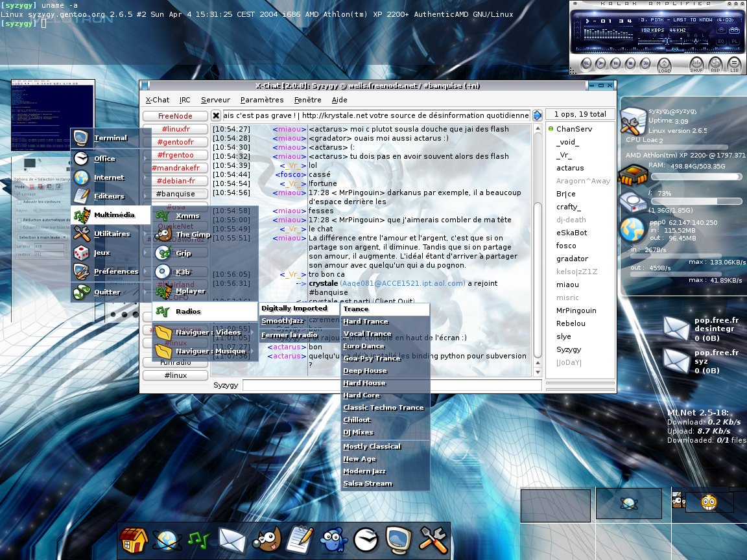Viewport: 747px width, 560px height.
Task: Open the home folder icon in the dock
Action: click(x=134, y=541)
